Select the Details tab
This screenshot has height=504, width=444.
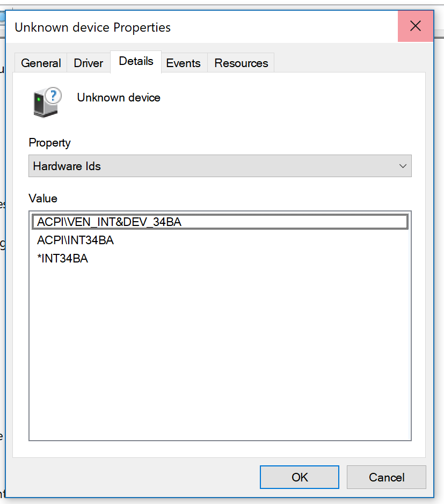click(x=135, y=61)
